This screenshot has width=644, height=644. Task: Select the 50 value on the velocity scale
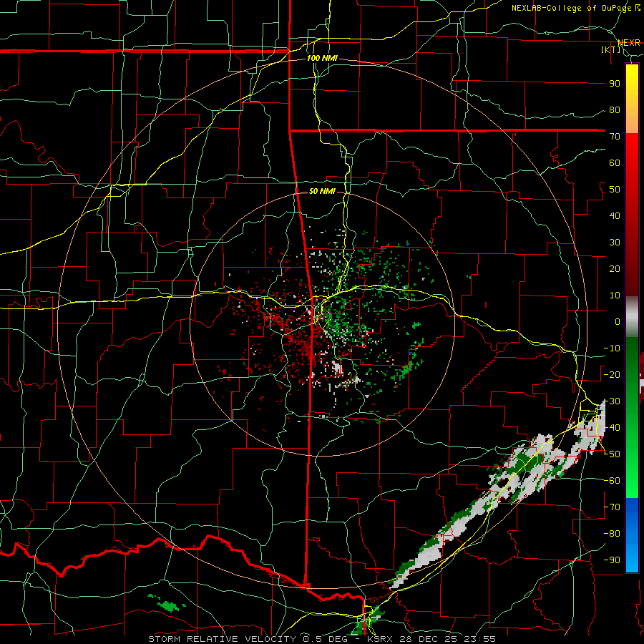[x=615, y=190]
